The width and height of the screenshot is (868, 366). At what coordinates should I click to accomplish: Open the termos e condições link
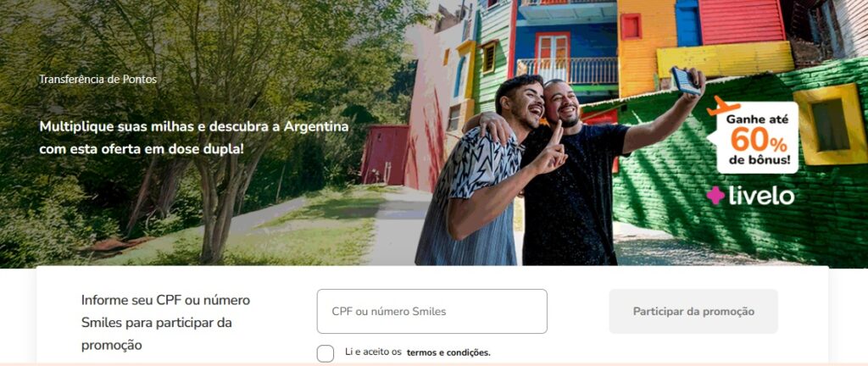[448, 352]
